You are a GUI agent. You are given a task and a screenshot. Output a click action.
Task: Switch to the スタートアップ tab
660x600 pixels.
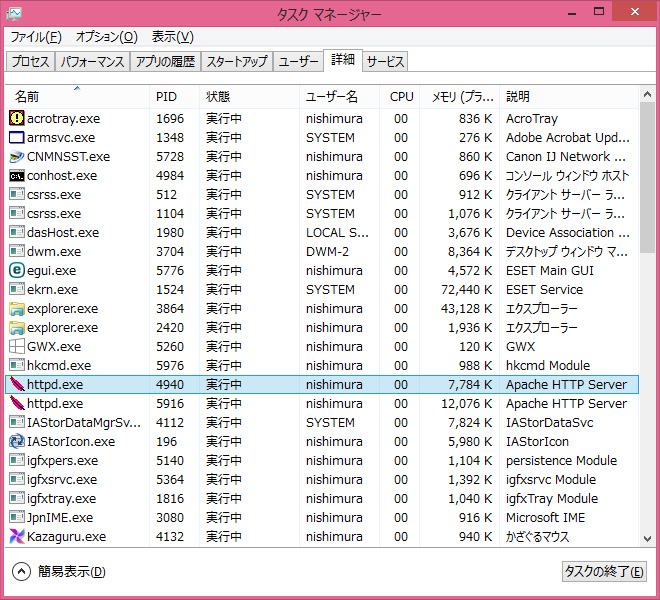tap(237, 61)
